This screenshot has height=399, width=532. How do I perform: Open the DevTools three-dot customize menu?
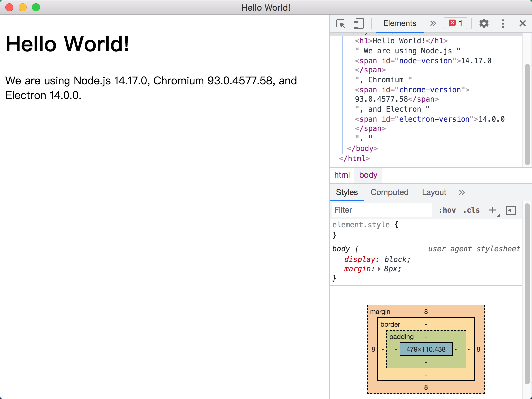click(503, 23)
